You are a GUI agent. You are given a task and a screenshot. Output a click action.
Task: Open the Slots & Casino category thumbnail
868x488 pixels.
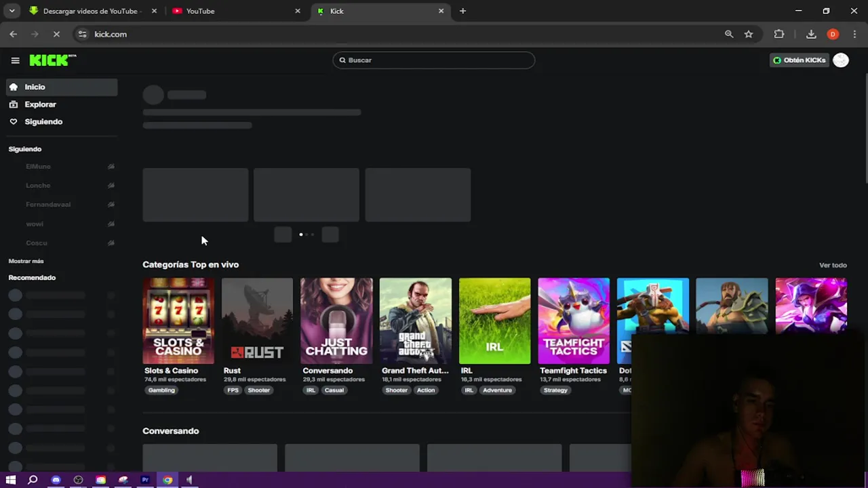click(178, 321)
